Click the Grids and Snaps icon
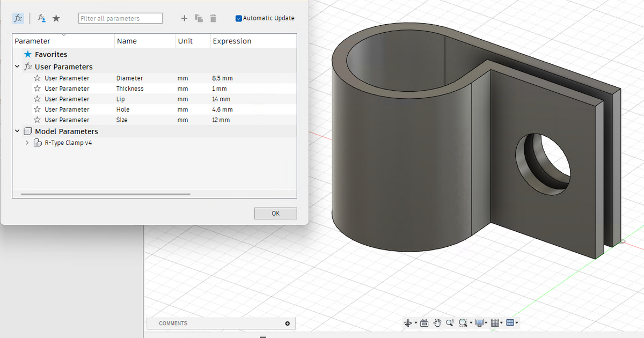This screenshot has width=644, height=338. click(x=495, y=322)
